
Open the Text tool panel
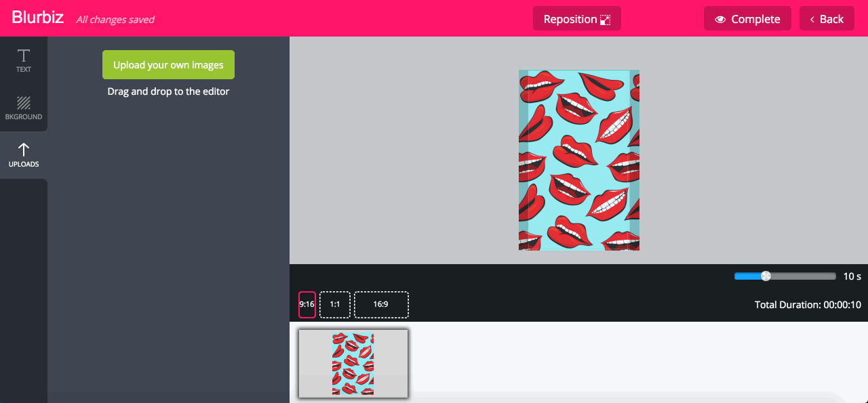click(x=24, y=60)
